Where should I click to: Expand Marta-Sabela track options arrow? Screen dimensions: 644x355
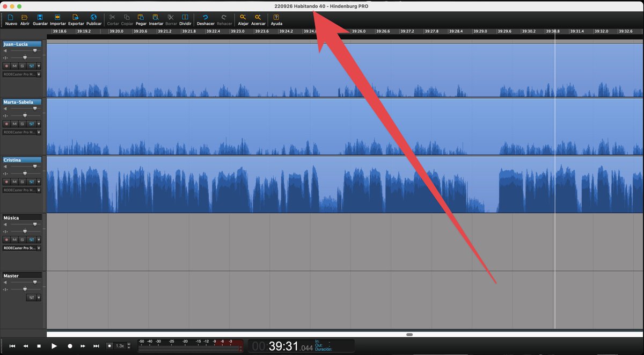point(39,124)
